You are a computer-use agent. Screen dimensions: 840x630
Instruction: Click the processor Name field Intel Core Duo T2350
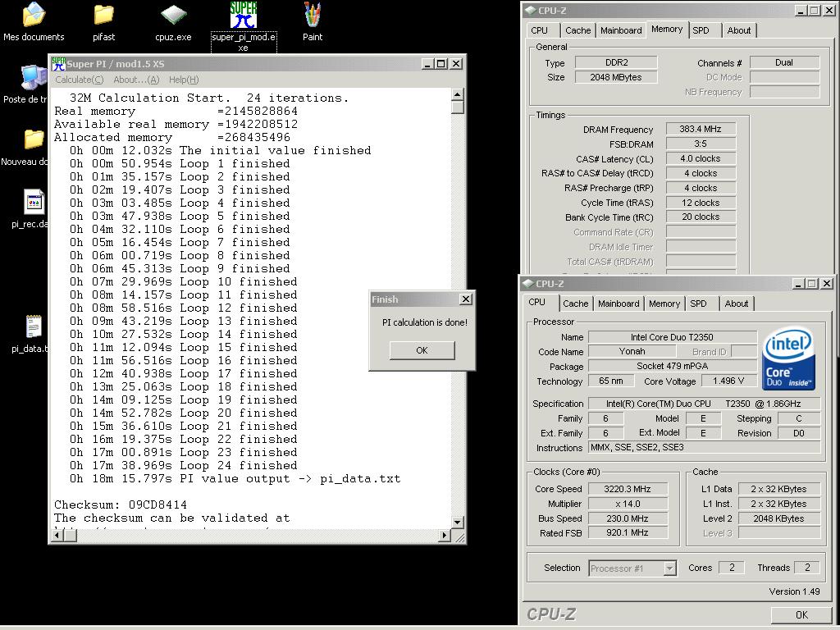[x=672, y=337]
